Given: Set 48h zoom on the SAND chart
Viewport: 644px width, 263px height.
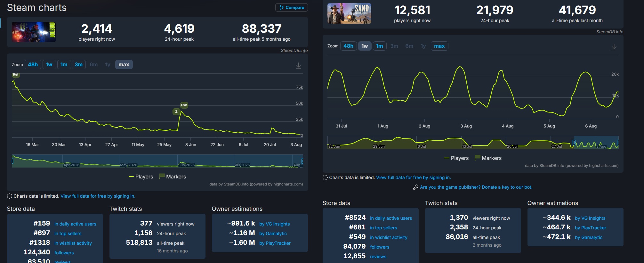Looking at the screenshot, I should point(349,46).
